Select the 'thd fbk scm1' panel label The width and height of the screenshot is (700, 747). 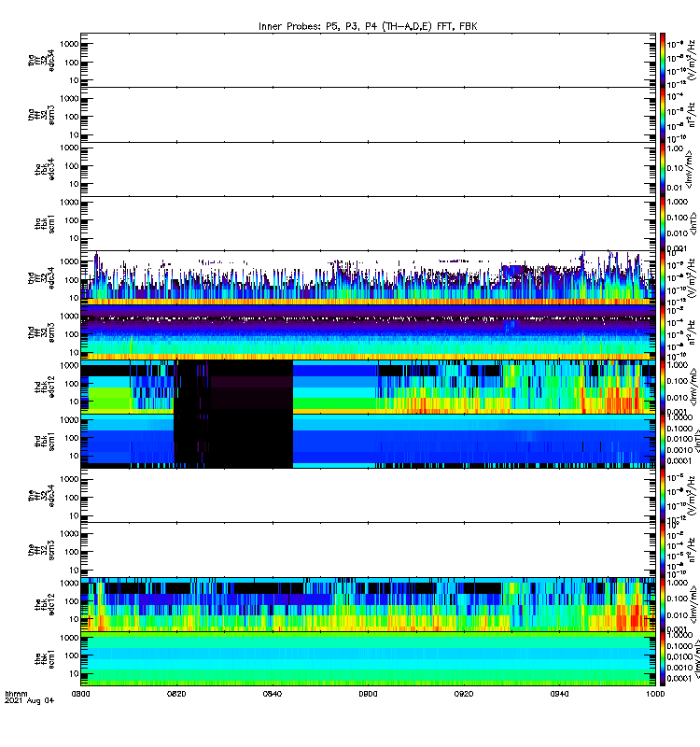click(x=45, y=441)
